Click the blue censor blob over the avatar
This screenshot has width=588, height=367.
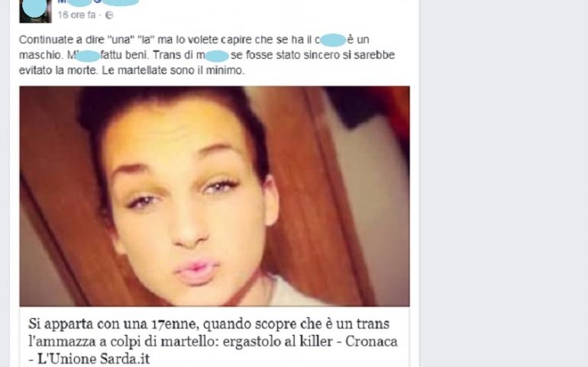[x=34, y=8]
